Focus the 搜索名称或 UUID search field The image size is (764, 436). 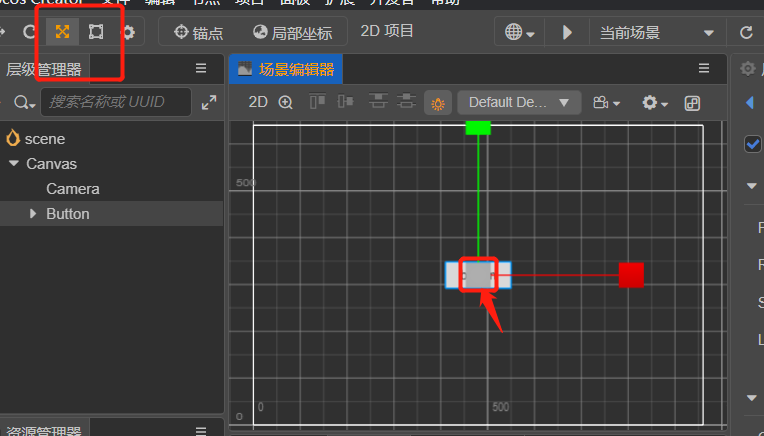116,102
